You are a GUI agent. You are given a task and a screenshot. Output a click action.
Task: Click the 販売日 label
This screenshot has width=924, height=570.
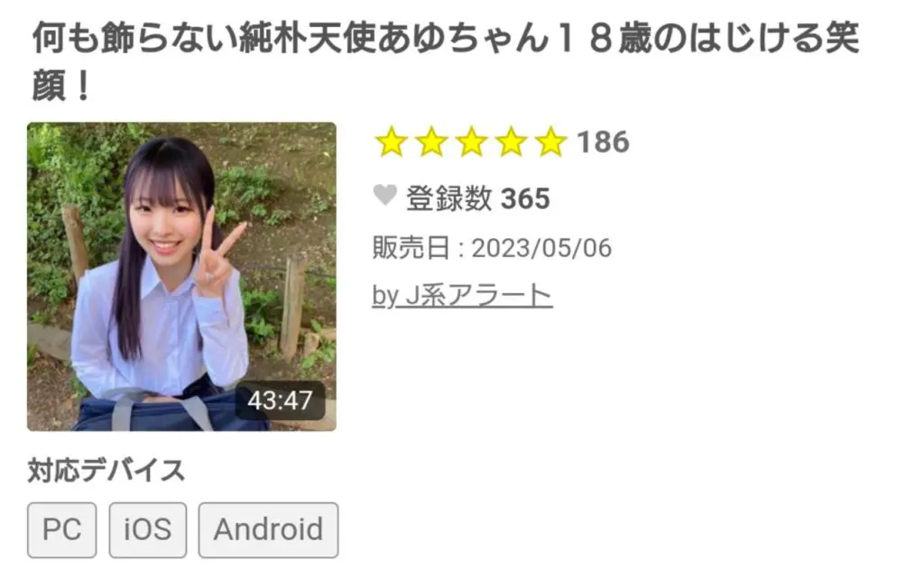[411, 248]
